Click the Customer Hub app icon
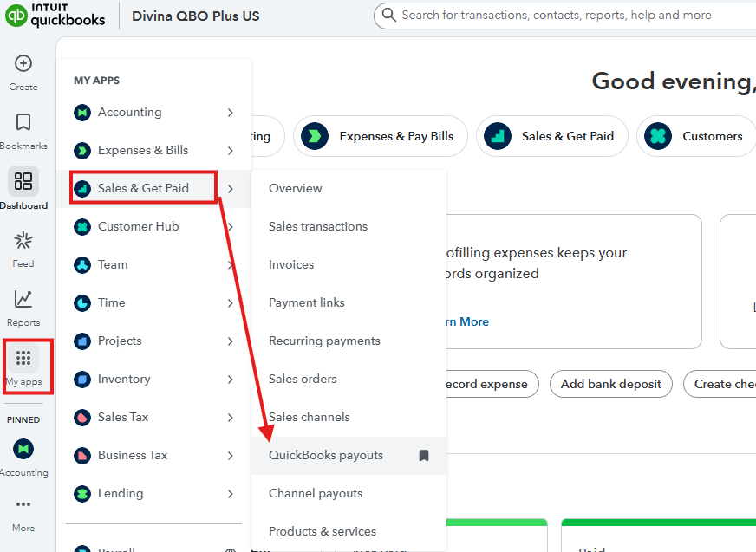The width and height of the screenshot is (756, 552). coord(82,226)
